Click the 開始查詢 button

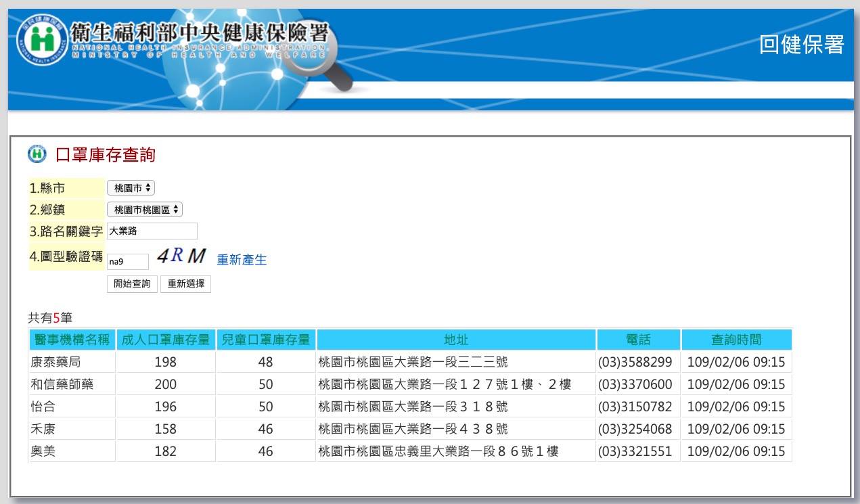point(132,284)
